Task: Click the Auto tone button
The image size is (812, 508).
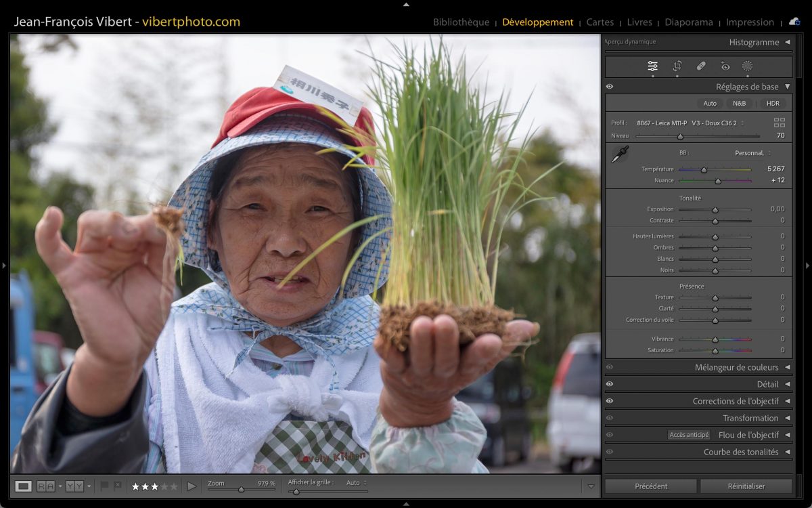Action: coord(710,103)
